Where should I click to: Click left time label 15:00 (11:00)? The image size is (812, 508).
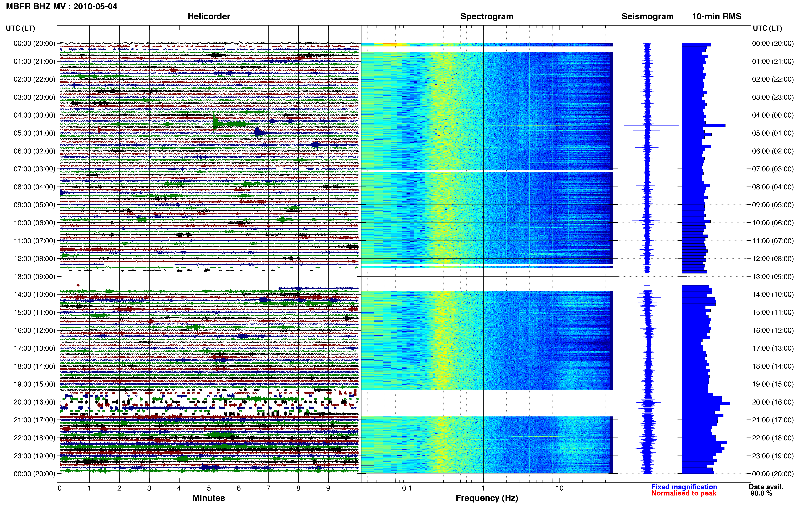34,312
